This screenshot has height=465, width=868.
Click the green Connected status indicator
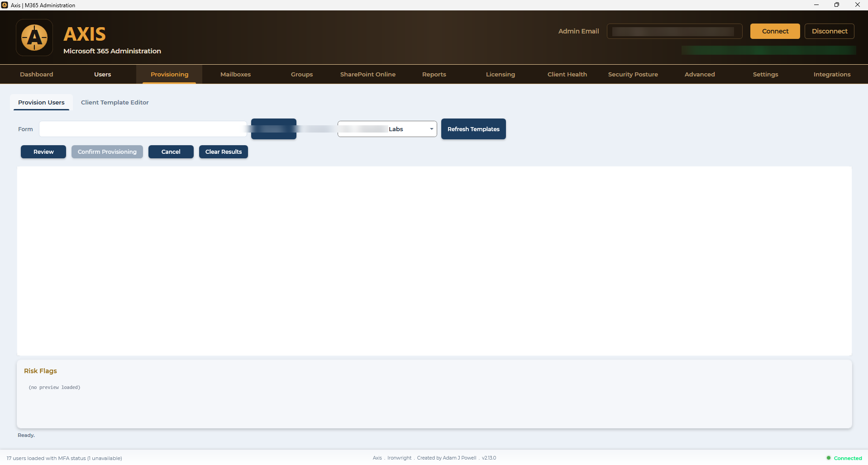[844, 458]
